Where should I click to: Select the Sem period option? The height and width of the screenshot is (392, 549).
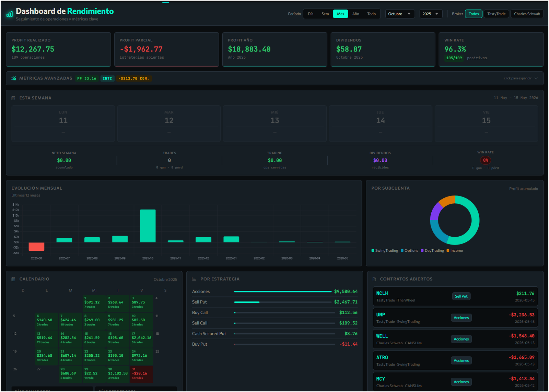pyautogui.click(x=325, y=14)
